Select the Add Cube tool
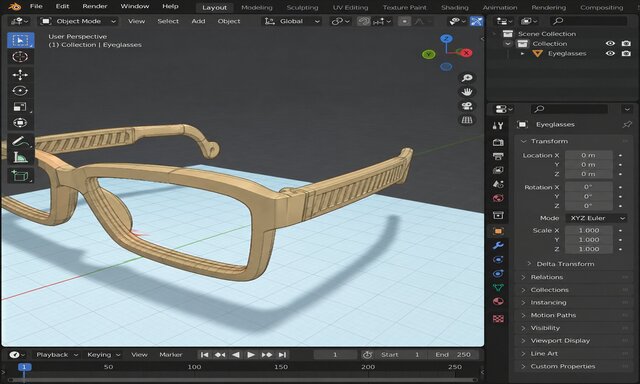The image size is (640, 384). coord(20,175)
